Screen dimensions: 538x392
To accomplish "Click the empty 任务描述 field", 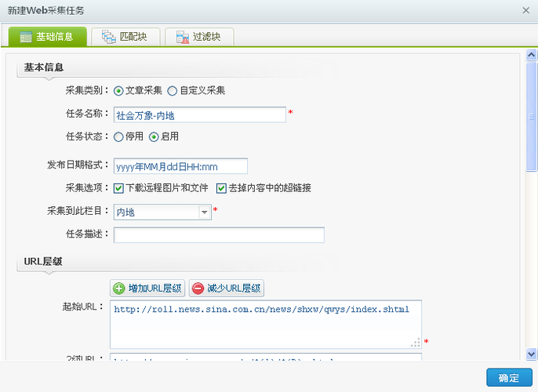I will tap(219, 235).
